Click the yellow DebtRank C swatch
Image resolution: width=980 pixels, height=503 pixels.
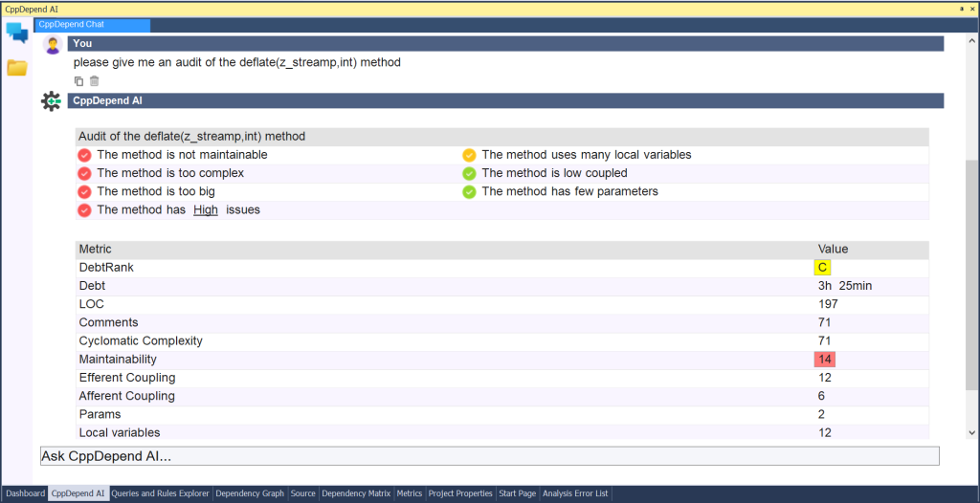[822, 268]
